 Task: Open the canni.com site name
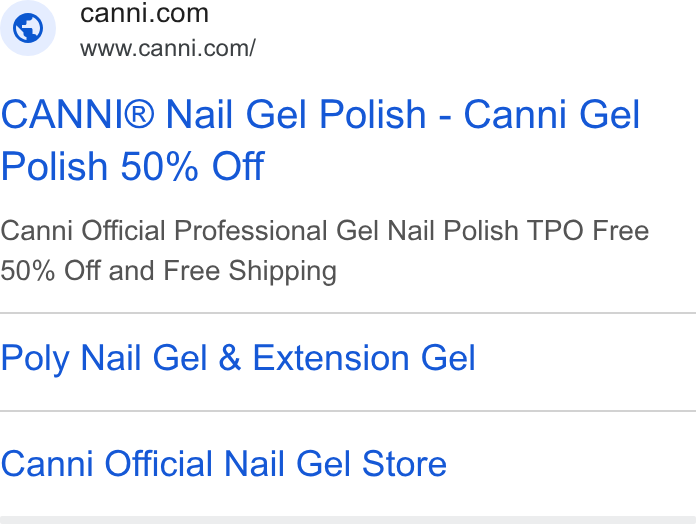pos(144,13)
